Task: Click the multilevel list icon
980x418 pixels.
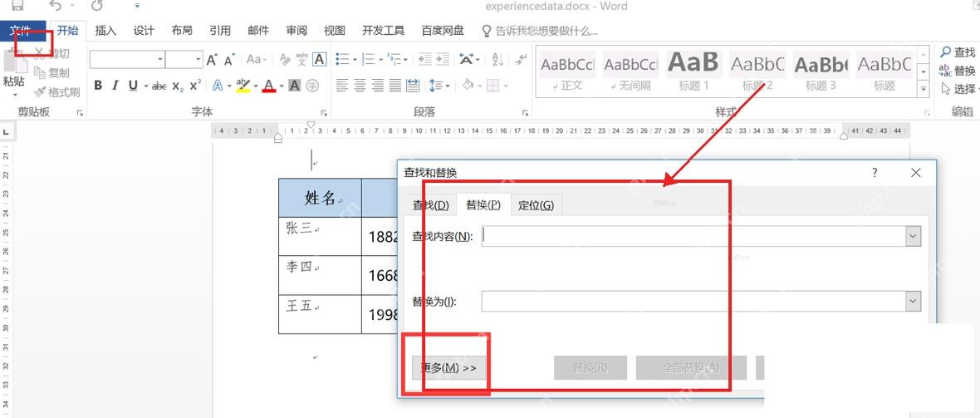Action: click(x=395, y=60)
